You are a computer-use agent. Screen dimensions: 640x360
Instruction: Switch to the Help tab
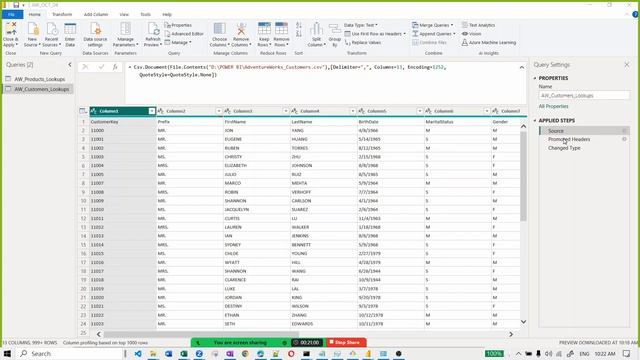[x=167, y=14]
